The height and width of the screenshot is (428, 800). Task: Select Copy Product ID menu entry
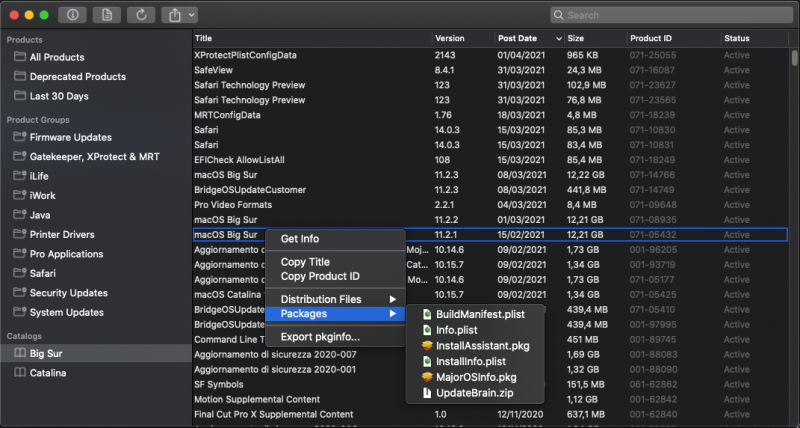[x=320, y=276]
